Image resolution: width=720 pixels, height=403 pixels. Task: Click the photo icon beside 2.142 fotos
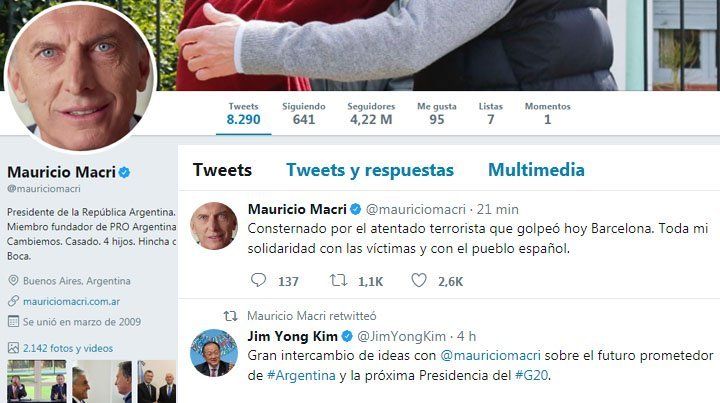tap(13, 348)
